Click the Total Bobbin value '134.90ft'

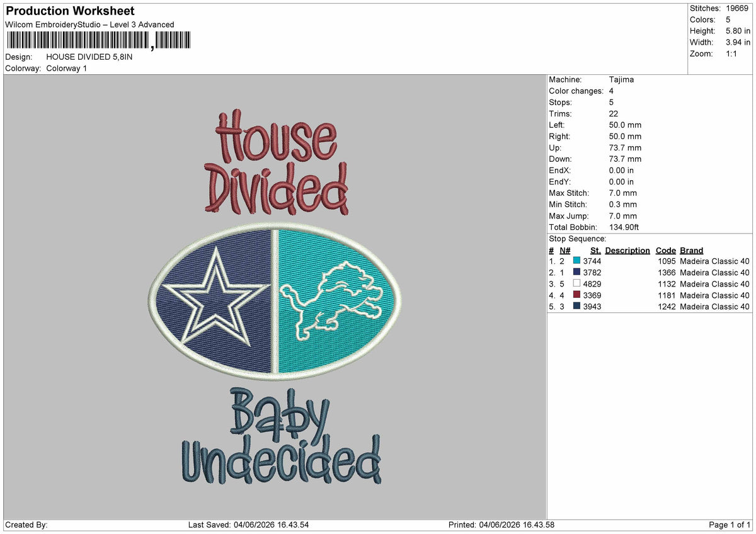tap(624, 227)
